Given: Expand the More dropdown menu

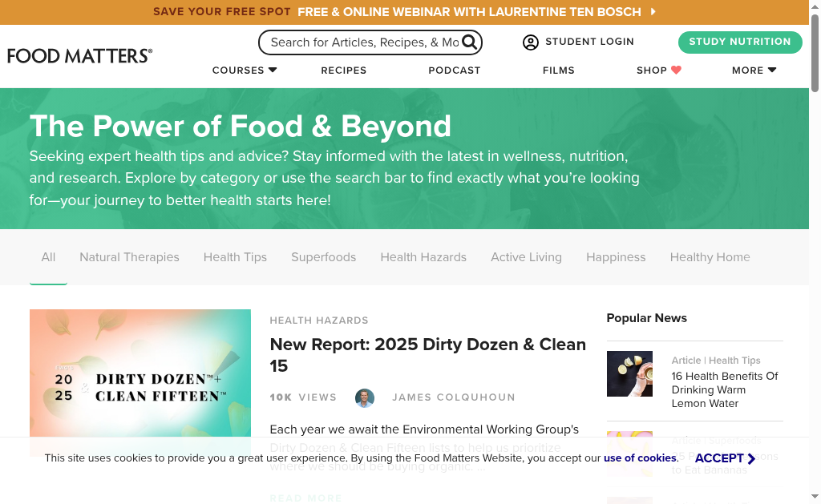Looking at the screenshot, I should (x=754, y=71).
